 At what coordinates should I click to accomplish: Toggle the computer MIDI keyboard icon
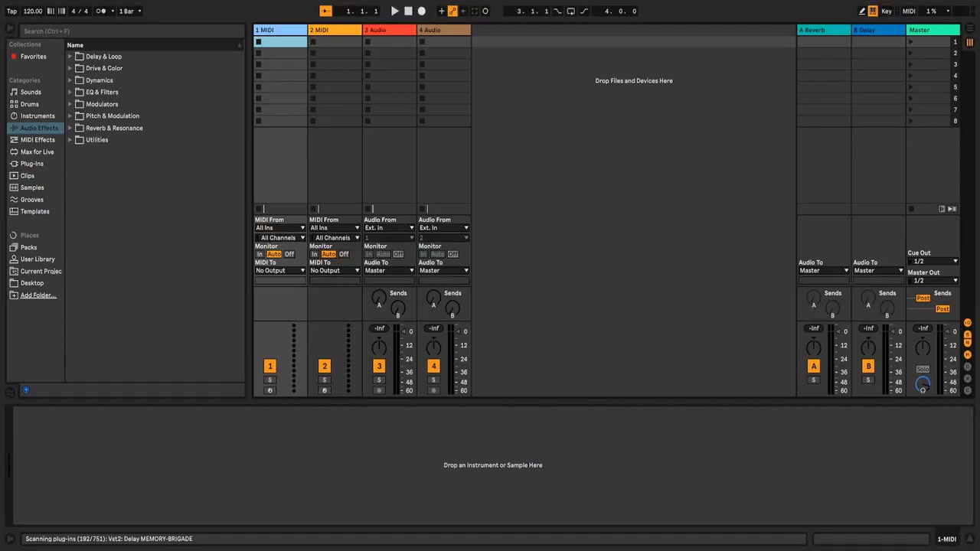[x=873, y=11]
